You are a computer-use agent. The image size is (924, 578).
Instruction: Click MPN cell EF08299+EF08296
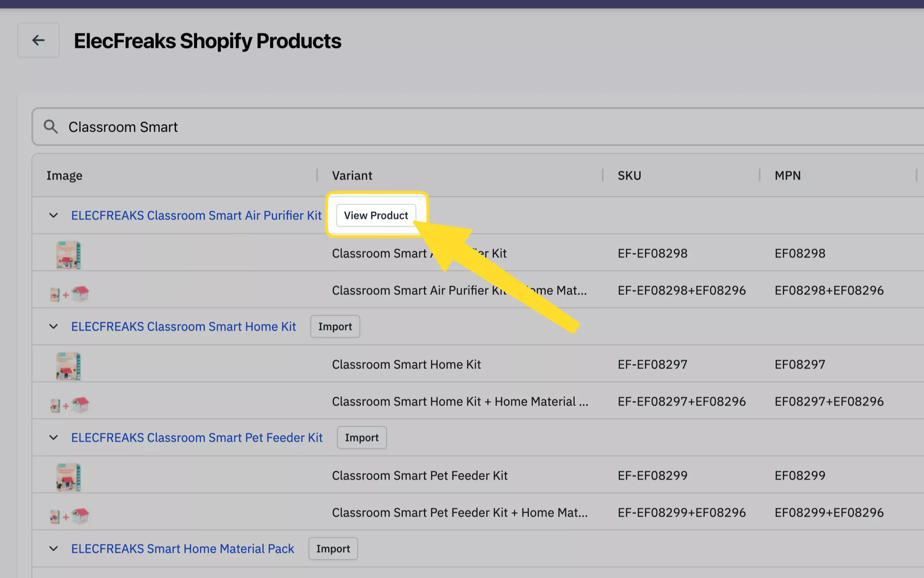pyautogui.click(x=829, y=513)
